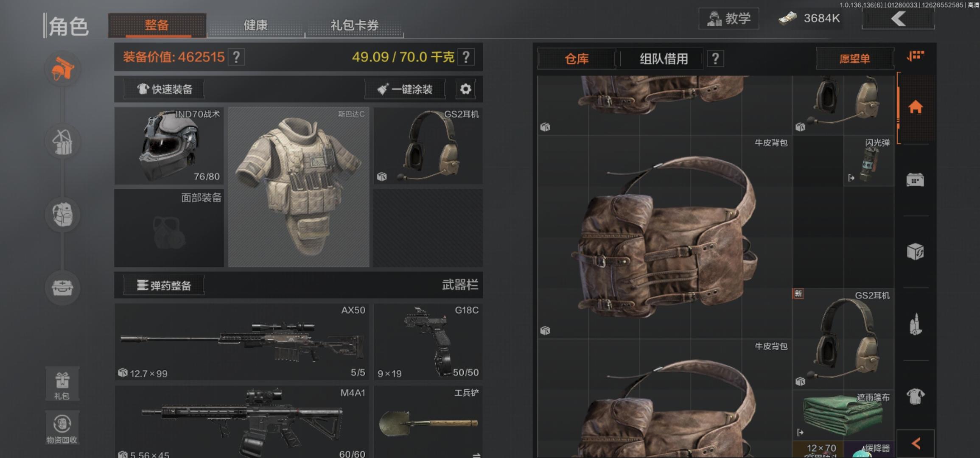Screen dimensions: 980x458
Task: Open the medical case category in left sidebar
Action: 62,288
